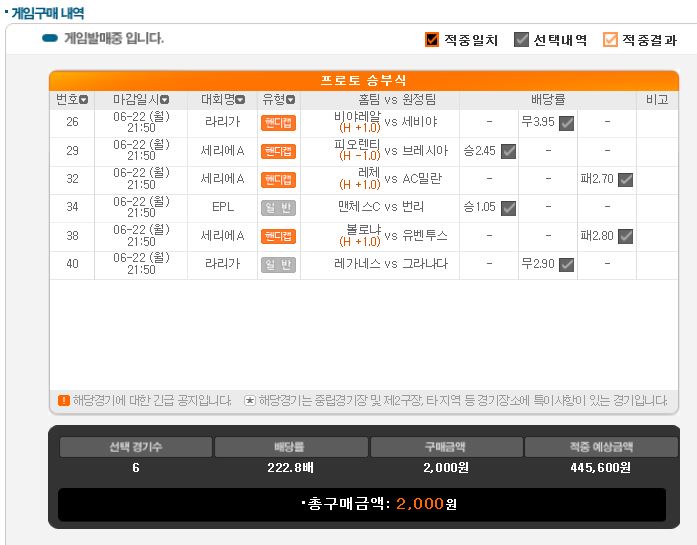Image resolution: width=697 pixels, height=545 pixels.
Task: Sort by the 유형 column arrow
Action: click(290, 100)
